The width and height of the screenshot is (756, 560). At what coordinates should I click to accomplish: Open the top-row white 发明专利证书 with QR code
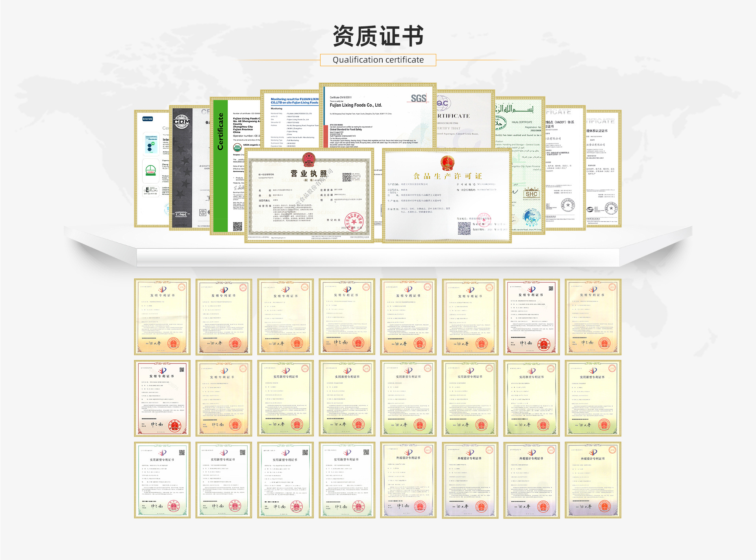point(532,317)
